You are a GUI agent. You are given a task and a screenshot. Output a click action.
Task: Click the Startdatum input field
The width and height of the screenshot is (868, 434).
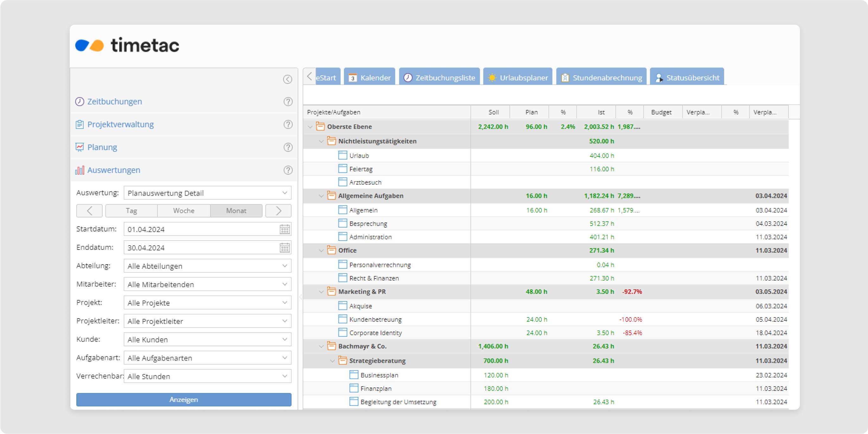(200, 230)
